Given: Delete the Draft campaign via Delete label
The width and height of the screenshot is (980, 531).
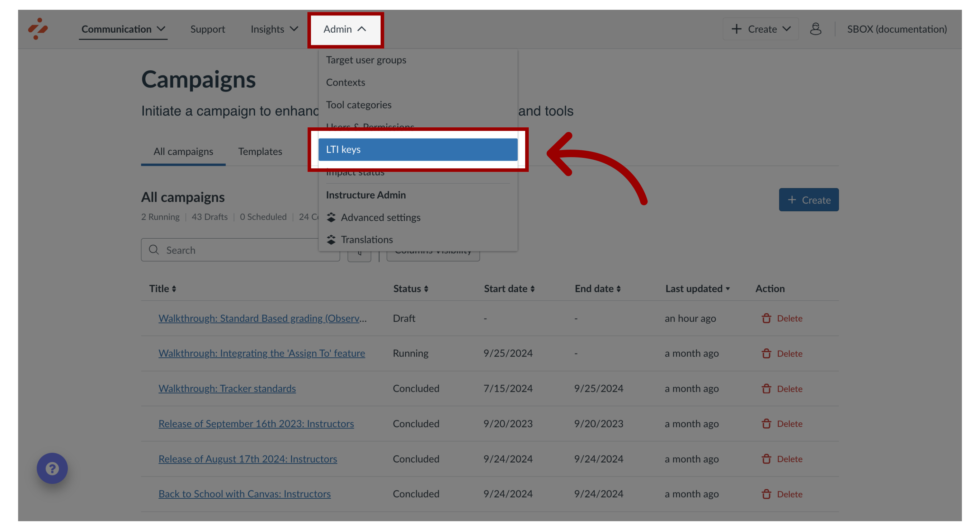Looking at the screenshot, I should tap(790, 318).
